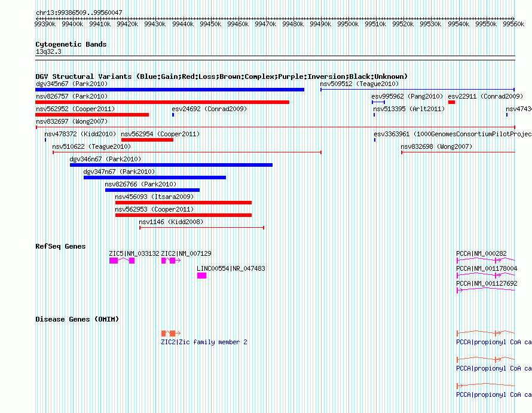Click the Disease Genes (OMIM) track title
Viewport: 532px width, 413px height.
coord(77,319)
